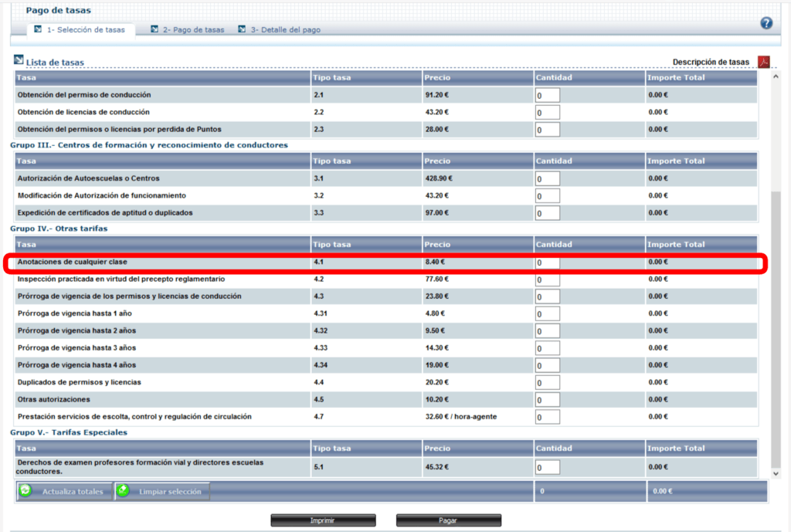Click the Lista de tasas arrow icon
Screen dimensions: 791x532
click(x=19, y=60)
